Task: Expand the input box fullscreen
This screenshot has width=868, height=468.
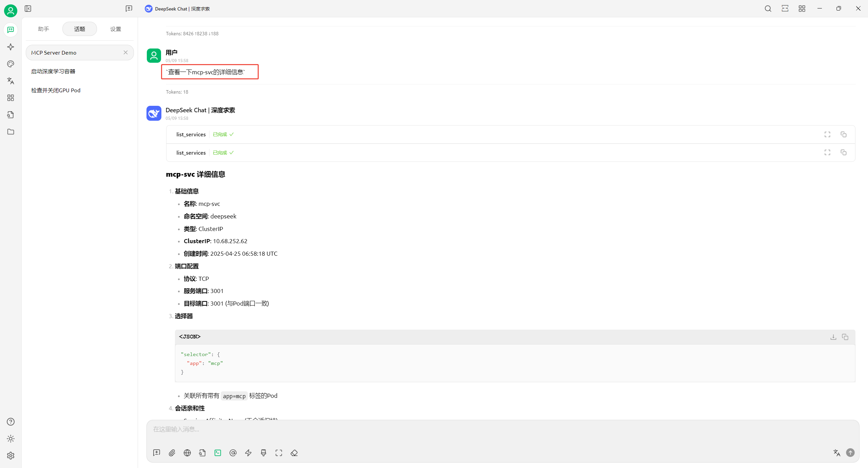Action: tap(279, 453)
